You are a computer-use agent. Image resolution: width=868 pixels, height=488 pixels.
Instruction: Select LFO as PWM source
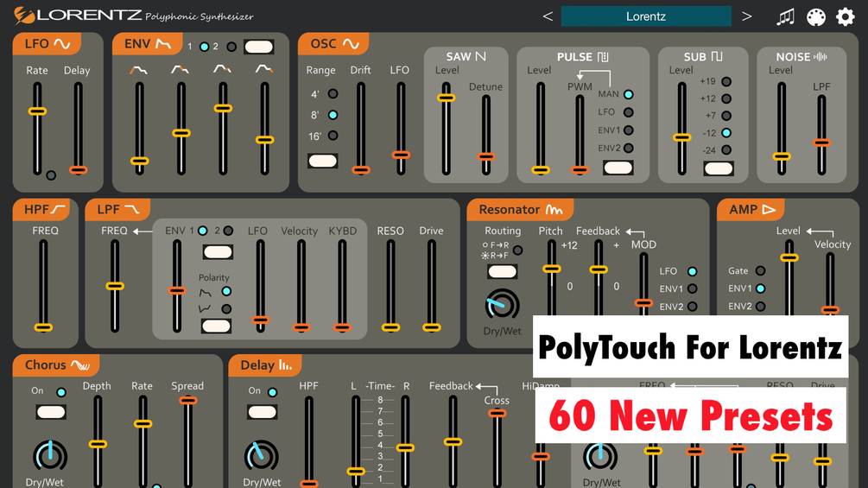point(628,112)
